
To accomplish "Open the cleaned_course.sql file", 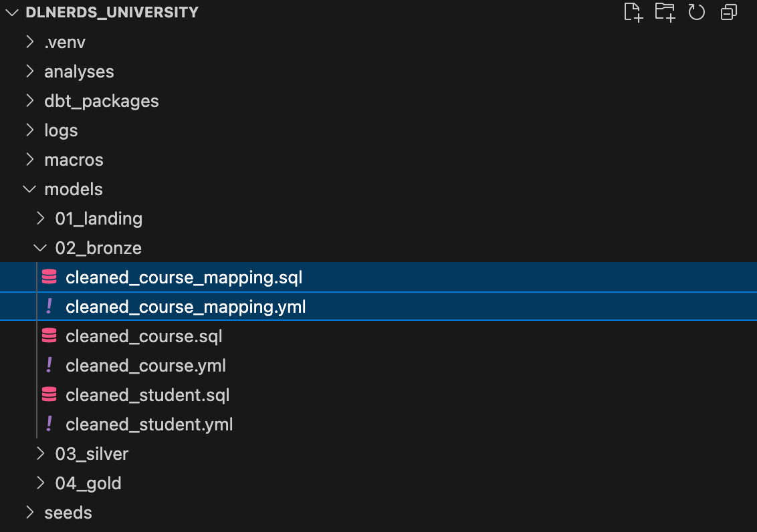I will tap(144, 336).
